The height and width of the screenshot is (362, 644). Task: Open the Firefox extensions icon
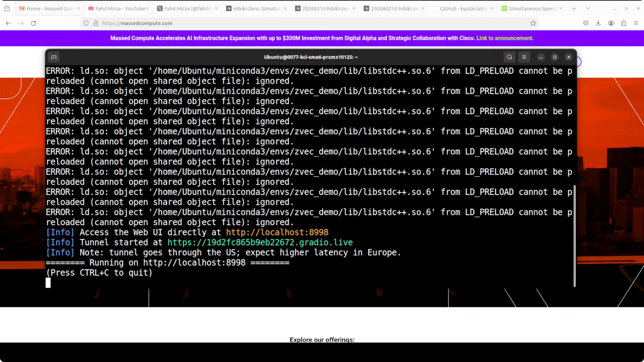(624, 23)
